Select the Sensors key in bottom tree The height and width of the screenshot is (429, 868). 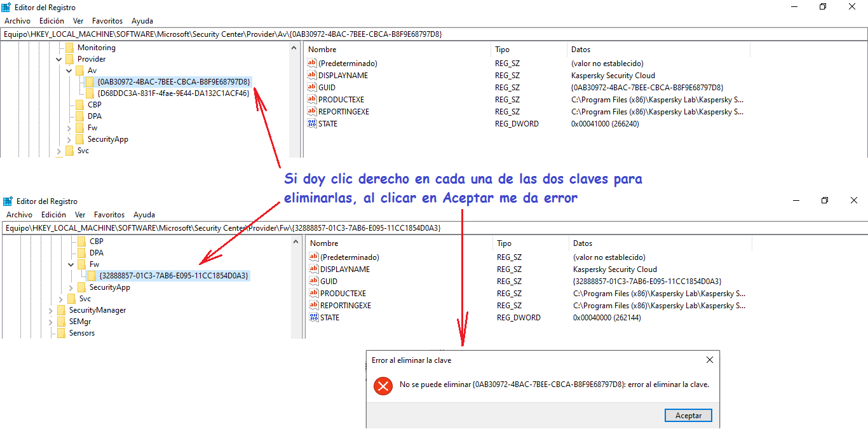pos(81,333)
